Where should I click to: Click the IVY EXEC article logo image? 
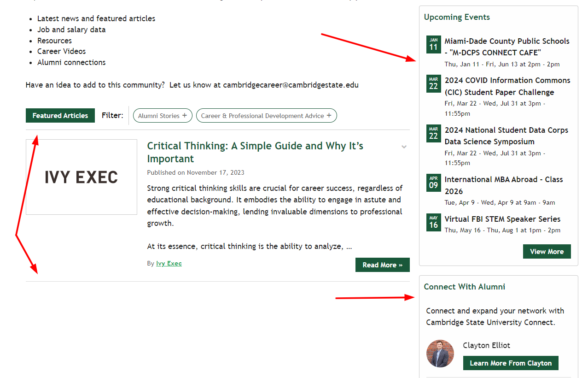pos(82,177)
